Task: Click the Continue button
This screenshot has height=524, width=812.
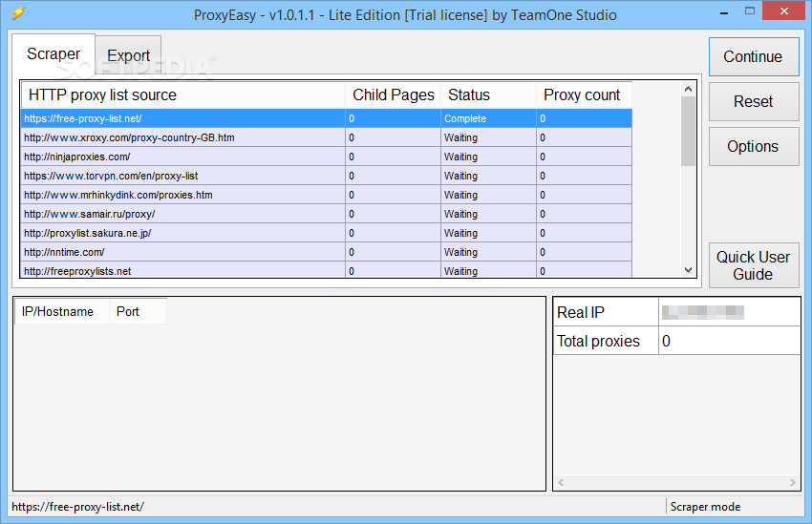Action: [754, 56]
